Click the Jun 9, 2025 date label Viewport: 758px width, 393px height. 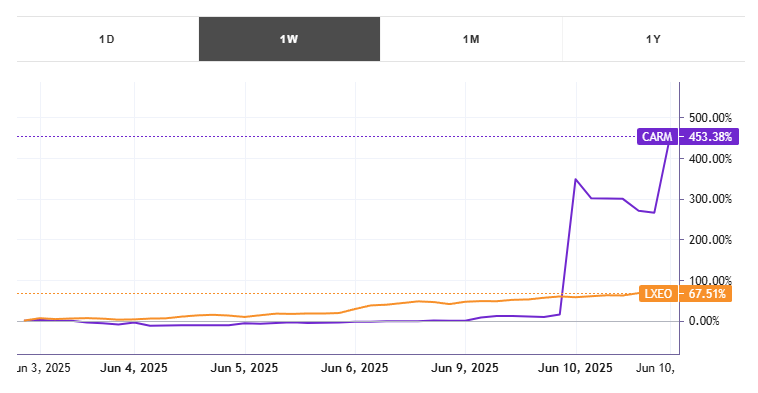465,368
